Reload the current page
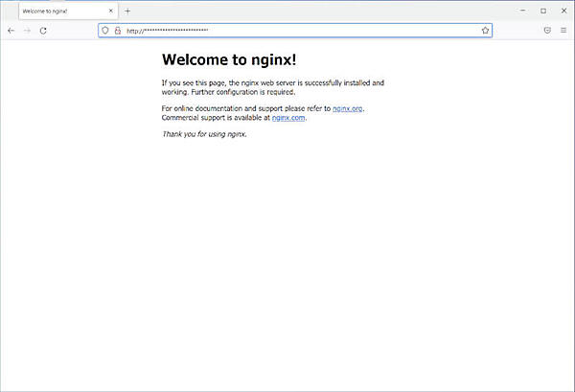Image resolution: width=575 pixels, height=392 pixels. point(43,31)
